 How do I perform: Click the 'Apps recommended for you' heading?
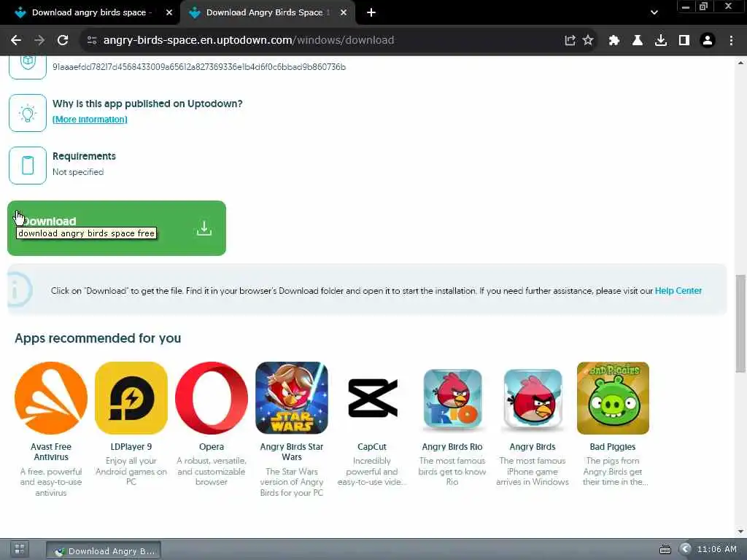pyautogui.click(x=98, y=338)
